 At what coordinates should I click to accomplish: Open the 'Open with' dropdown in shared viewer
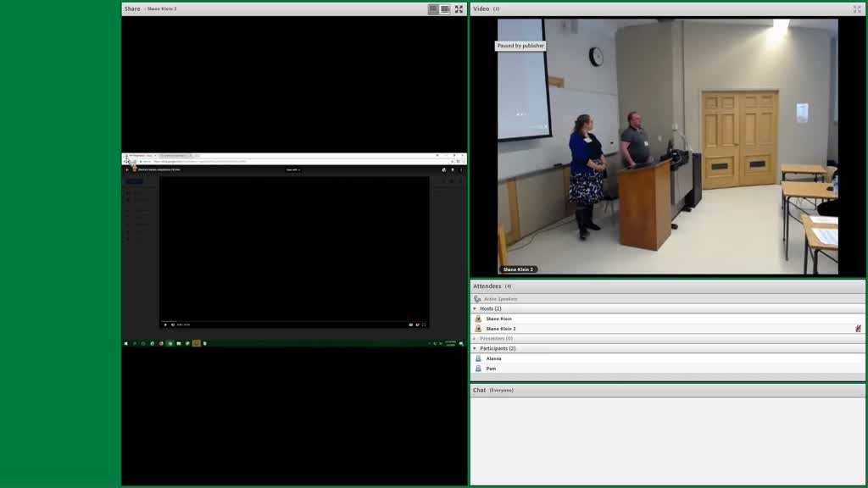point(292,169)
